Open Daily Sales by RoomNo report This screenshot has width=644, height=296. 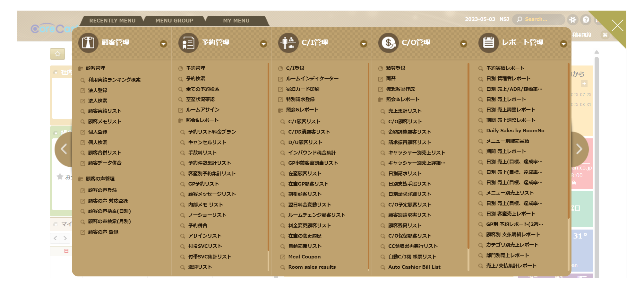tap(515, 131)
